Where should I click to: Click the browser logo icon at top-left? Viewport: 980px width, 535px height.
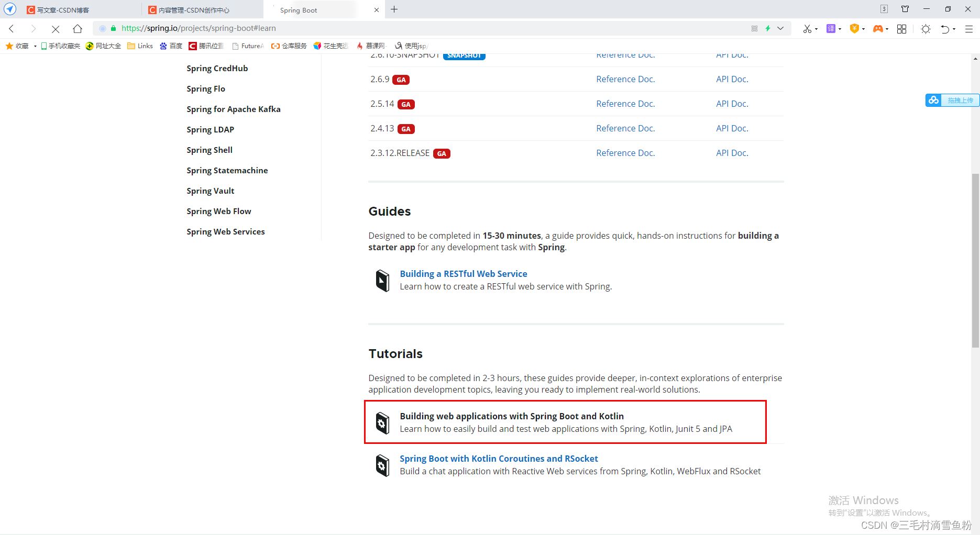coord(10,9)
